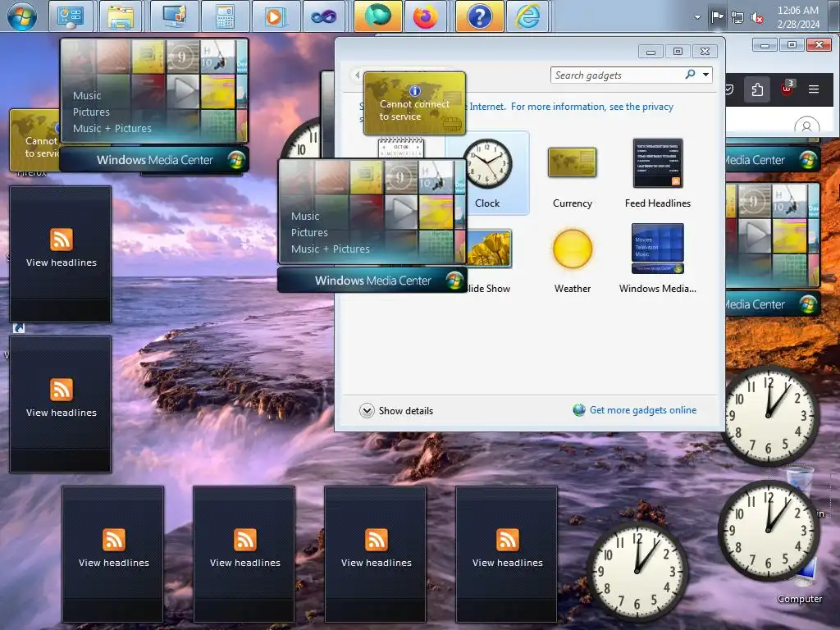This screenshot has height=630, width=840.
Task: Select the Weather gadget in the gallery
Action: tap(572, 262)
